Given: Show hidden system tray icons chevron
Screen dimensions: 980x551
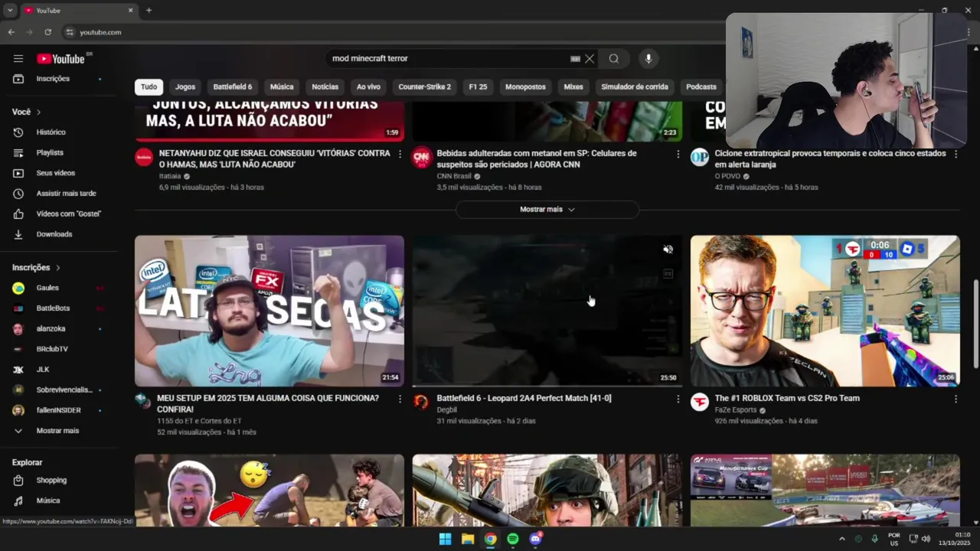Looking at the screenshot, I should click(x=841, y=539).
